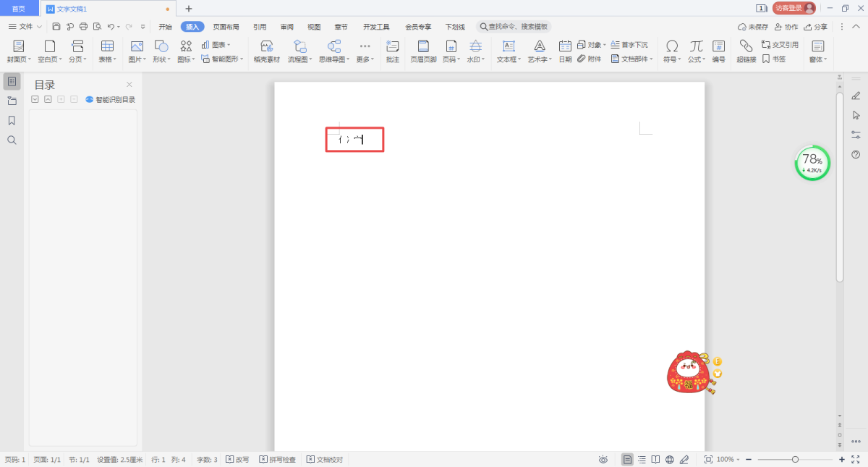The width and height of the screenshot is (868, 467).
Task: Switch to outline view in status bar
Action: (642, 459)
